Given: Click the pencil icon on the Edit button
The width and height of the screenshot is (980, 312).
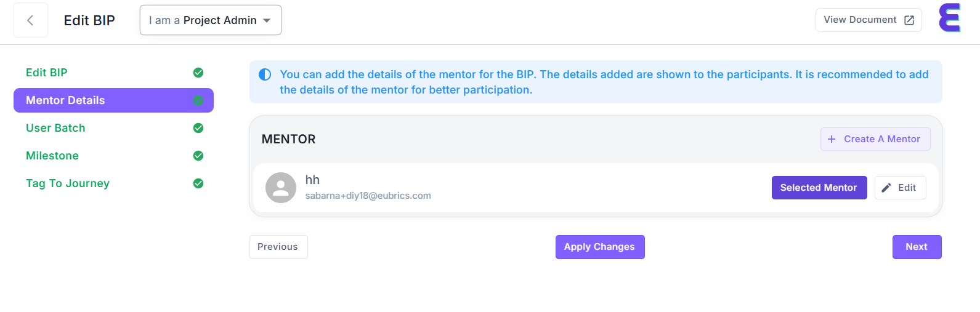Looking at the screenshot, I should (886, 188).
